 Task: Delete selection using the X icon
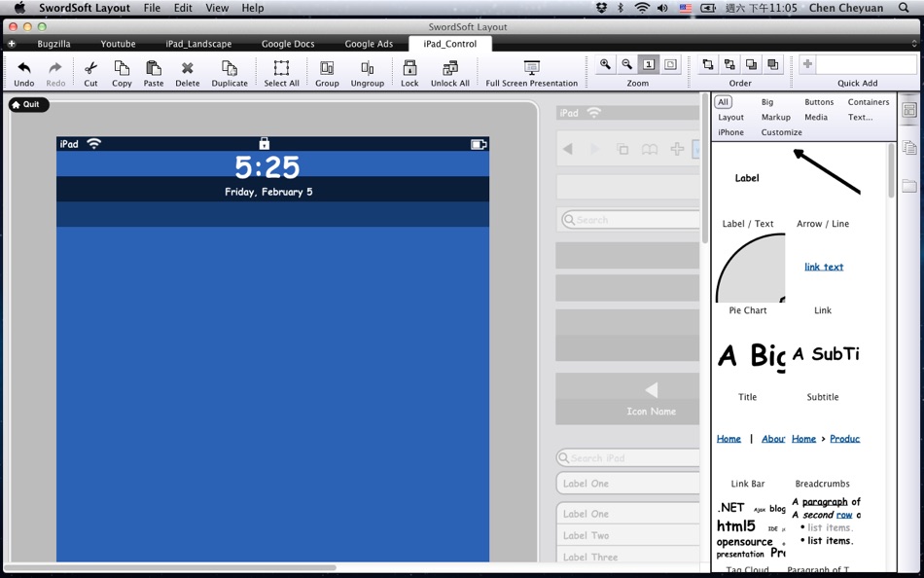[188, 68]
